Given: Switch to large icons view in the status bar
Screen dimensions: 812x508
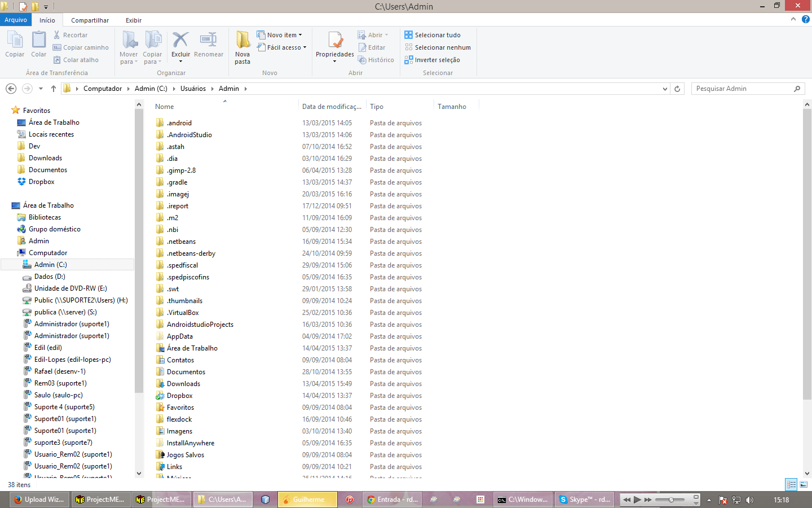Looking at the screenshot, I should click(x=804, y=484).
